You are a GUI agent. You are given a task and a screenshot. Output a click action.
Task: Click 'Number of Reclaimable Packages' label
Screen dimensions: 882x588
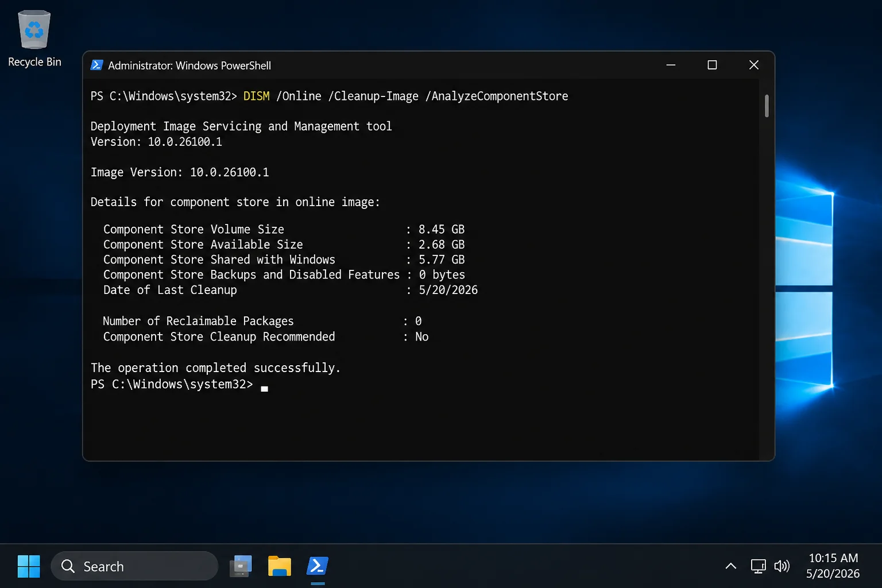pos(198,321)
